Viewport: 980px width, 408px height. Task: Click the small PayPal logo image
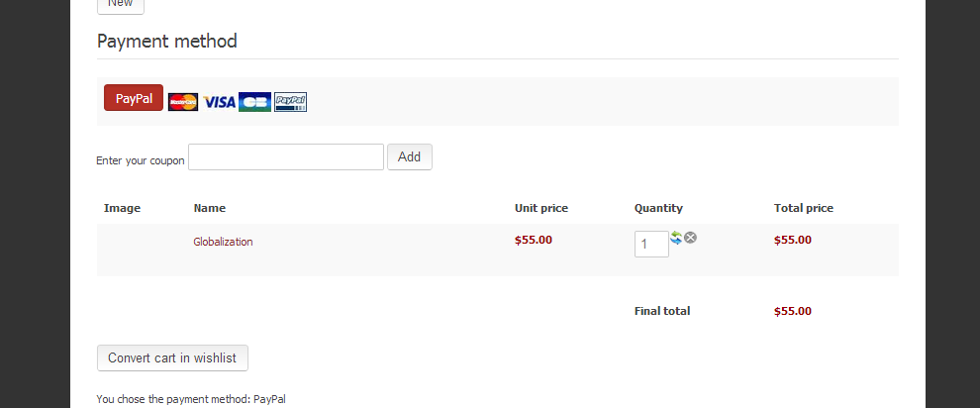(290, 102)
